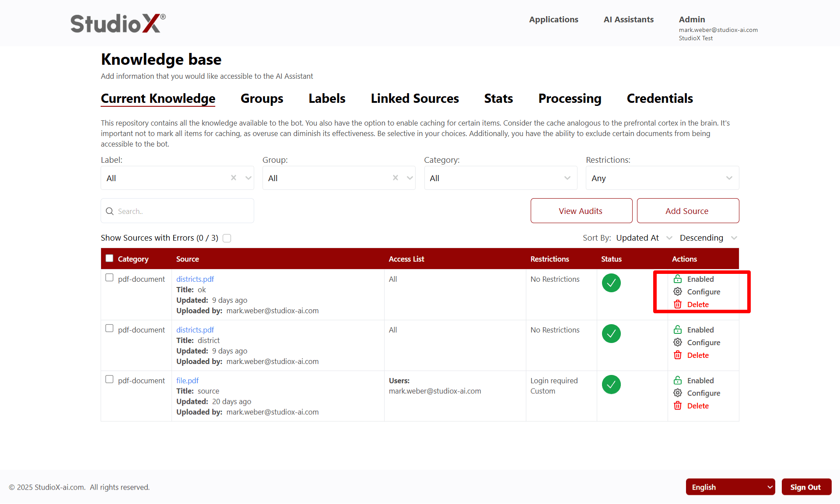
Task: Click the View Audits button
Action: click(581, 210)
